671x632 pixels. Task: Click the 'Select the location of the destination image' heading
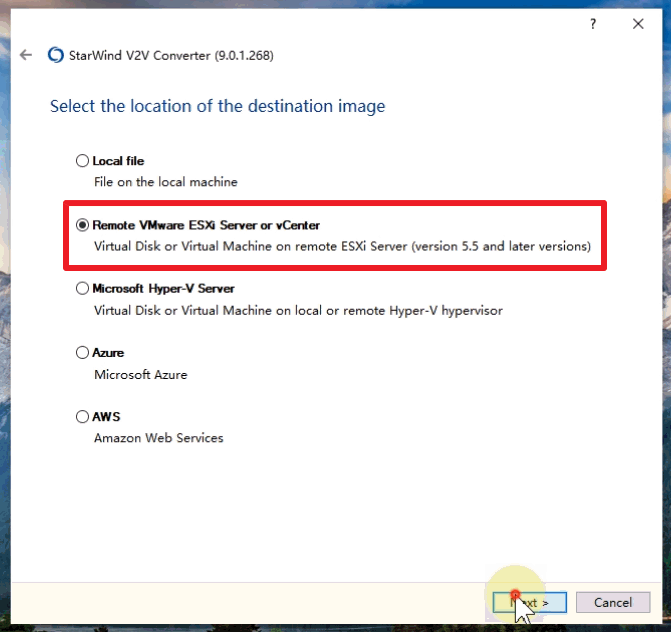[217, 106]
